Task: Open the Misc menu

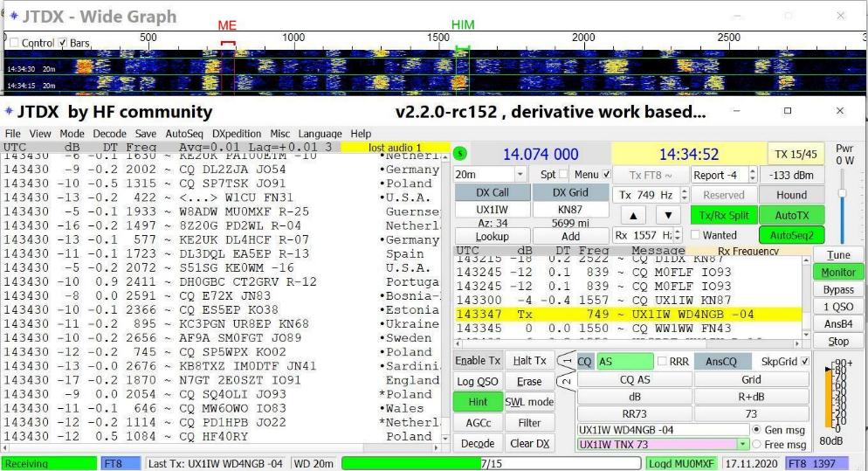Action: pyautogui.click(x=280, y=134)
